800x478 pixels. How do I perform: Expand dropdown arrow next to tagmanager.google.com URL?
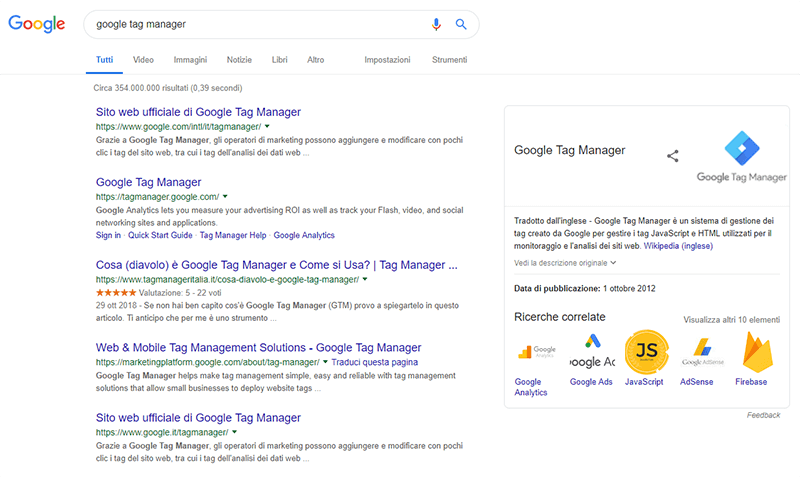point(225,196)
